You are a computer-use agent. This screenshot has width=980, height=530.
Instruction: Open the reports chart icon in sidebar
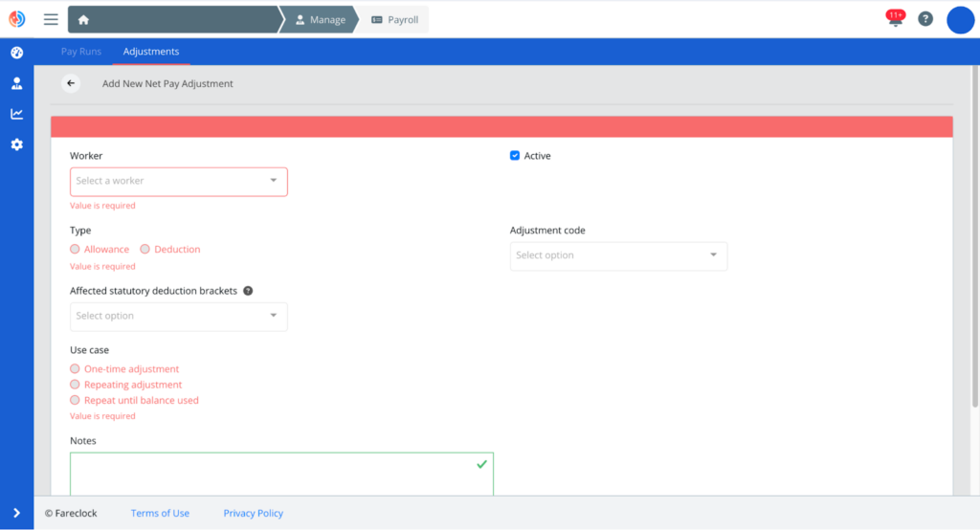pos(17,114)
